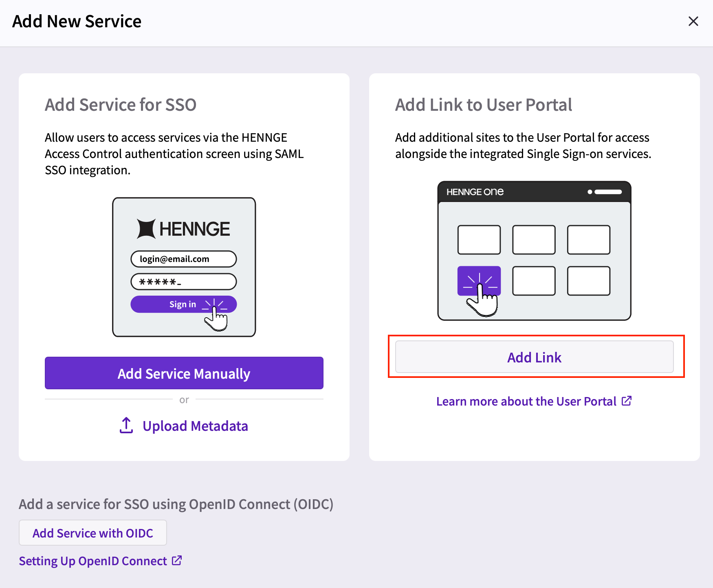Open Learn more about the User Portal

526,402
